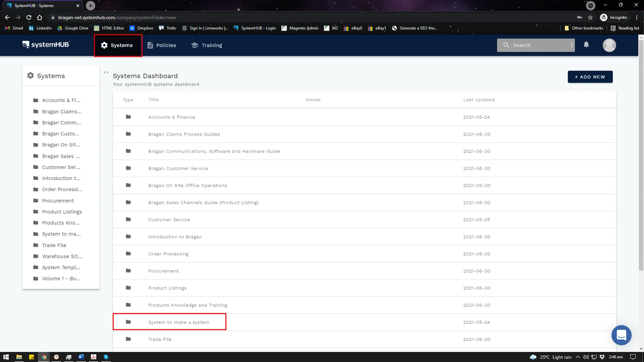
Task: Open Bragan Sales Channels Guide row
Action: pyautogui.click(x=364, y=202)
